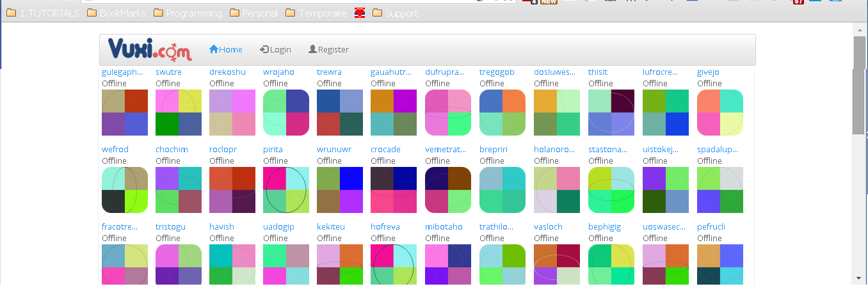
Task: Open the chochim user profile link
Action: pyautogui.click(x=172, y=150)
